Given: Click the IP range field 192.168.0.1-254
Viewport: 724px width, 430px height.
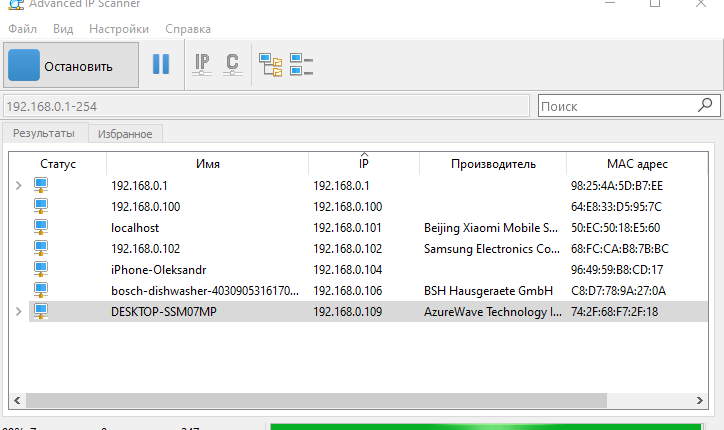Looking at the screenshot, I should 266,106.
